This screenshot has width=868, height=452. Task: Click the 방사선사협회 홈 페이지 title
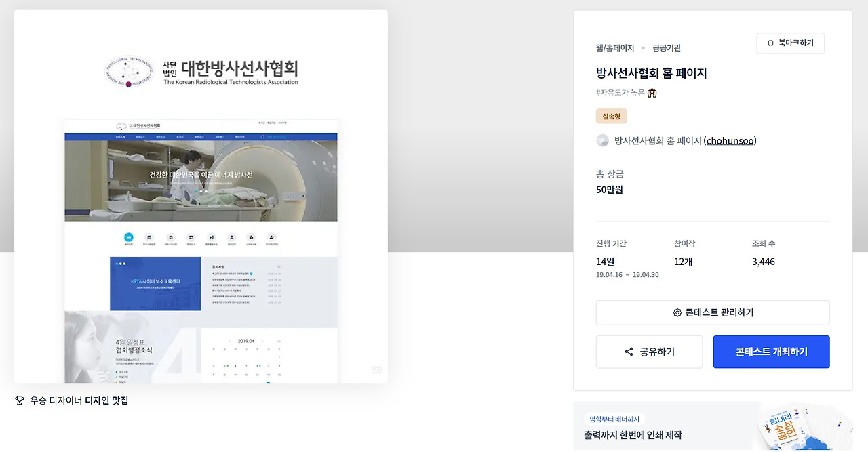[x=651, y=73]
